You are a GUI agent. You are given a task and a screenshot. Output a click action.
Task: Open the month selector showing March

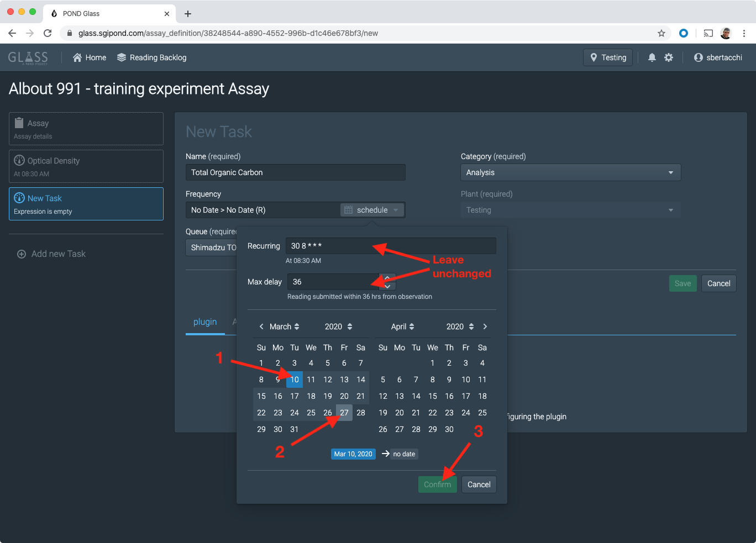tap(285, 326)
